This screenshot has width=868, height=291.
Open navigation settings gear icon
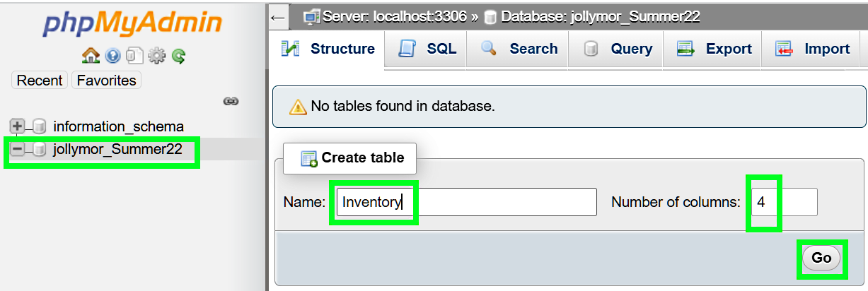[x=156, y=56]
